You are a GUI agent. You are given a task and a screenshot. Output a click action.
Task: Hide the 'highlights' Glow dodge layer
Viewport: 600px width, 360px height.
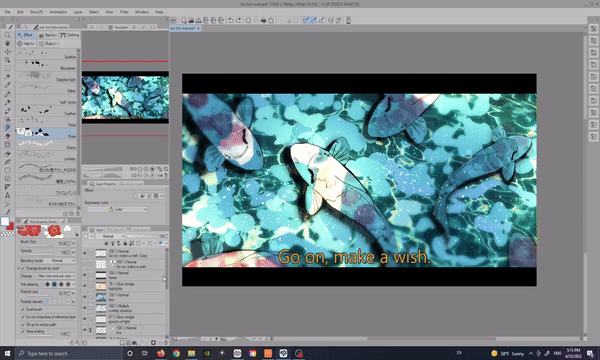click(85, 286)
